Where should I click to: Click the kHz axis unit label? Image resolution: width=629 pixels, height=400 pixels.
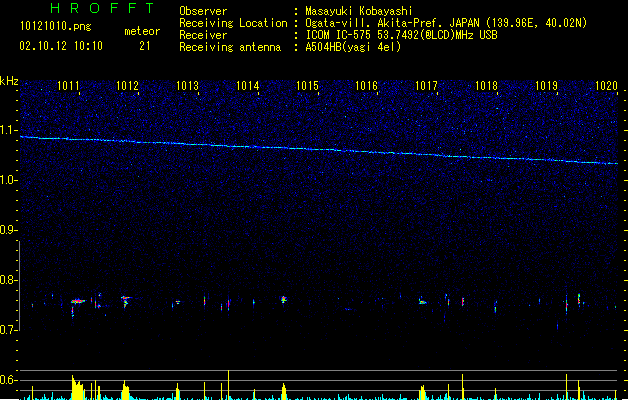pyautogui.click(x=9, y=81)
